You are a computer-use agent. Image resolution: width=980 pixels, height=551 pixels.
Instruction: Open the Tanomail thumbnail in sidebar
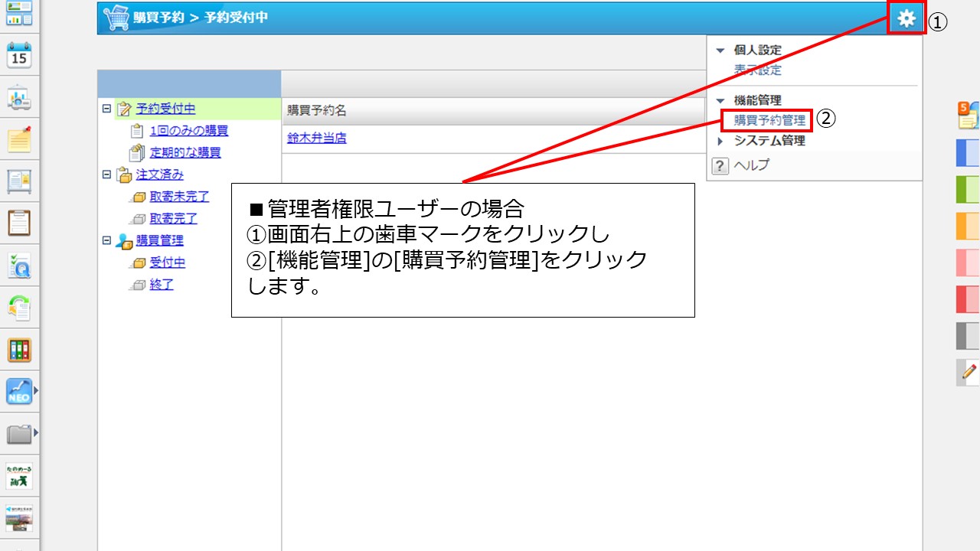click(x=19, y=476)
